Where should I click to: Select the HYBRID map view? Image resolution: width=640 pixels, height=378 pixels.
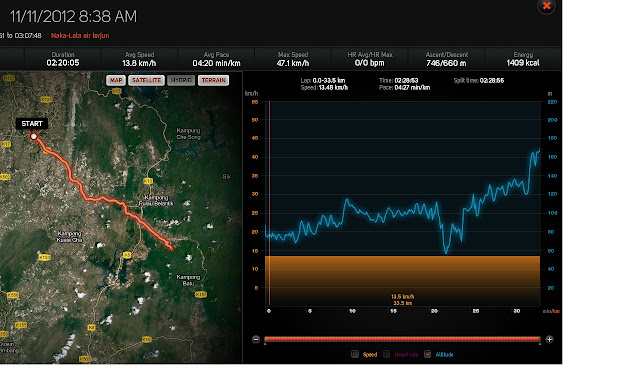(x=181, y=80)
